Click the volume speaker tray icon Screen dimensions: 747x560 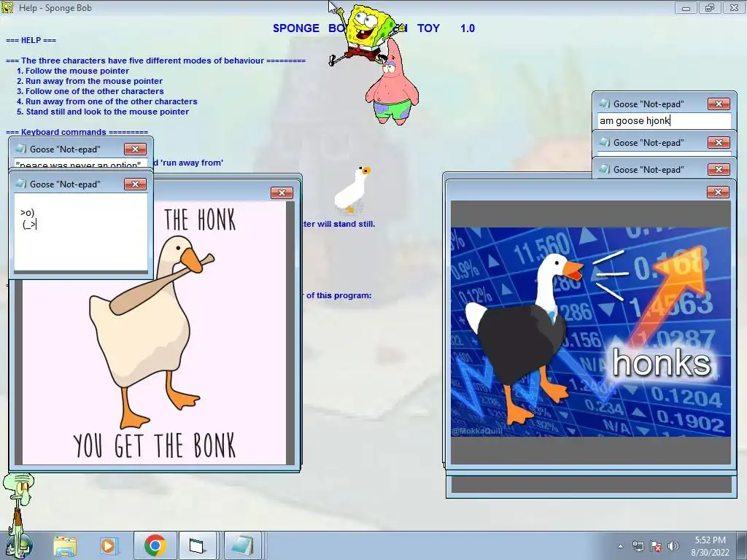673,546
